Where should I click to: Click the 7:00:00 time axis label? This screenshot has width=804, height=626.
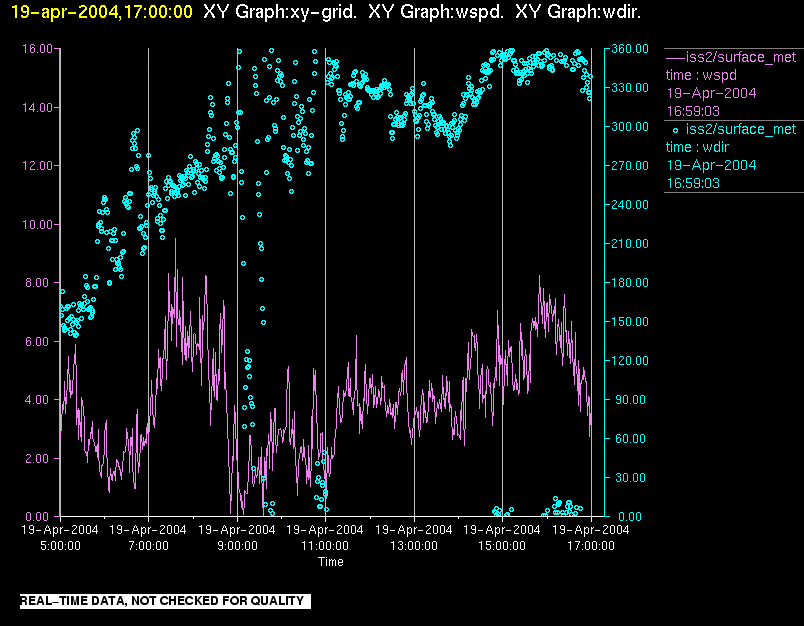point(148,546)
